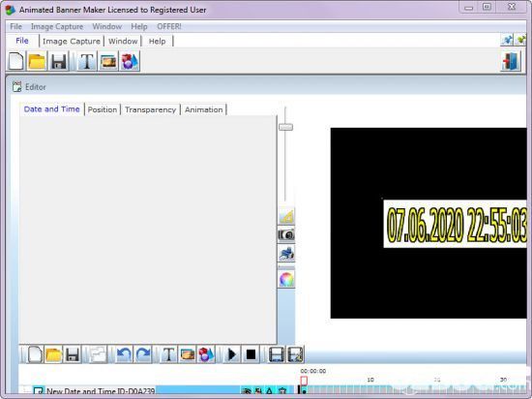Select the Image Capture ribbon tab
The height and width of the screenshot is (399, 532).
point(72,41)
